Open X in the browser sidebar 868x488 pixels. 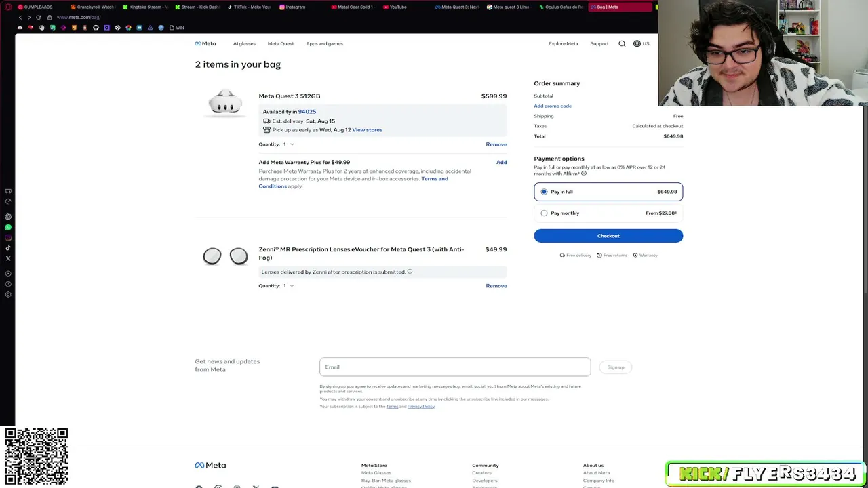(x=8, y=258)
